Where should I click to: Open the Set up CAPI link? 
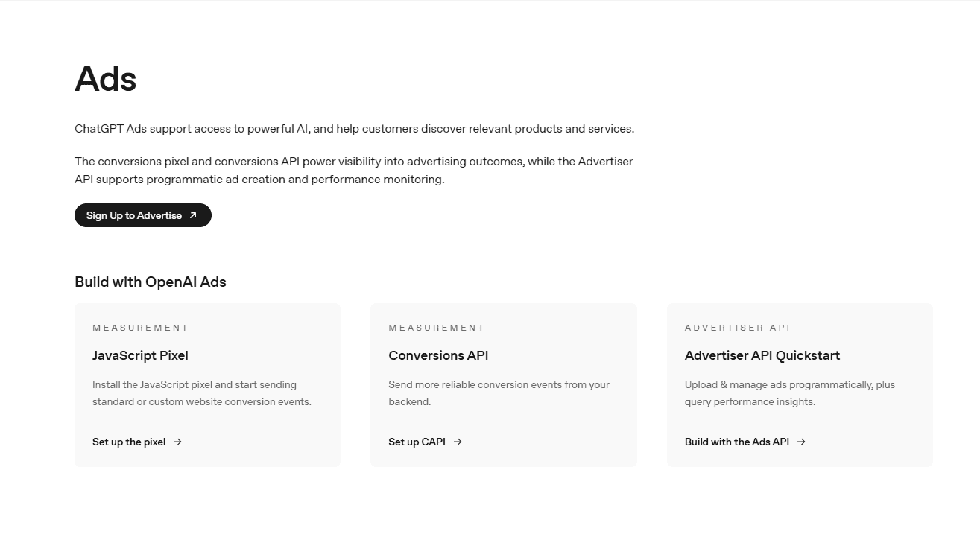(x=426, y=442)
